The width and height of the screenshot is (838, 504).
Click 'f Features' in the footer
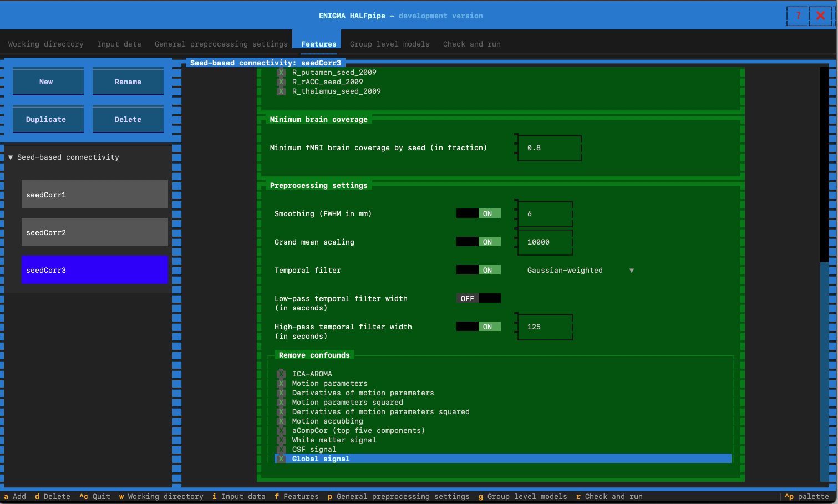pos(297,497)
